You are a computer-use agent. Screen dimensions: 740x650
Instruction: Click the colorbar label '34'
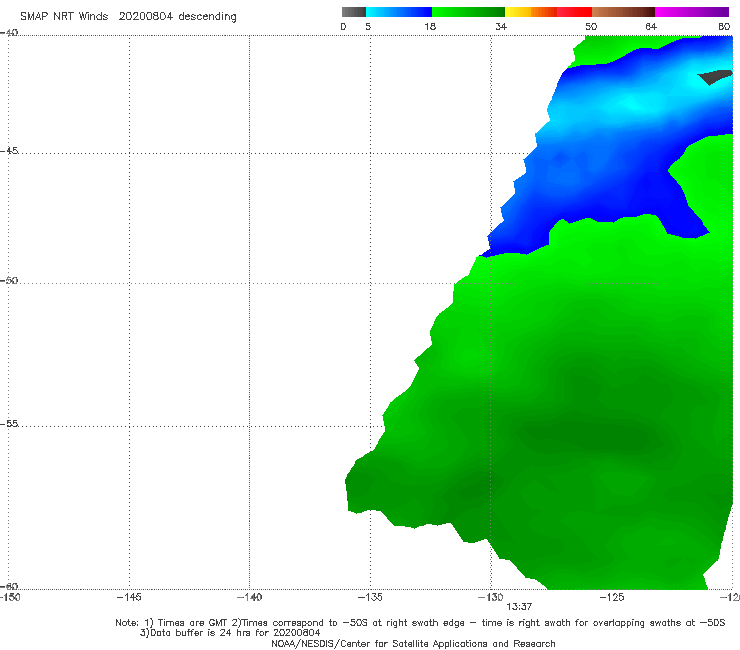(x=501, y=26)
